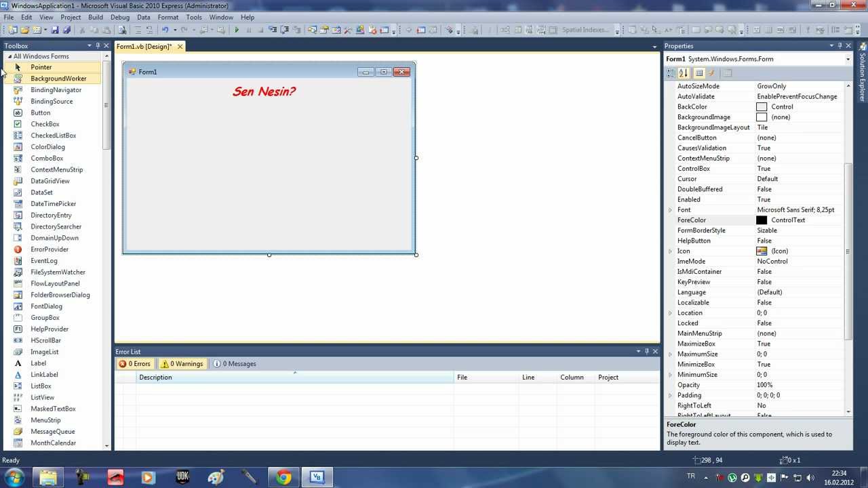This screenshot has width=868, height=488.
Task: Open the Solution Explorer side tab
Action: point(863,73)
